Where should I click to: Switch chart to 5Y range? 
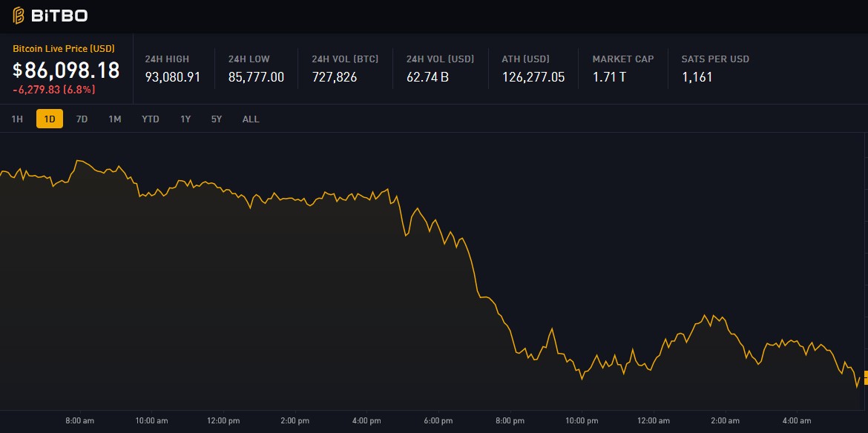click(216, 119)
